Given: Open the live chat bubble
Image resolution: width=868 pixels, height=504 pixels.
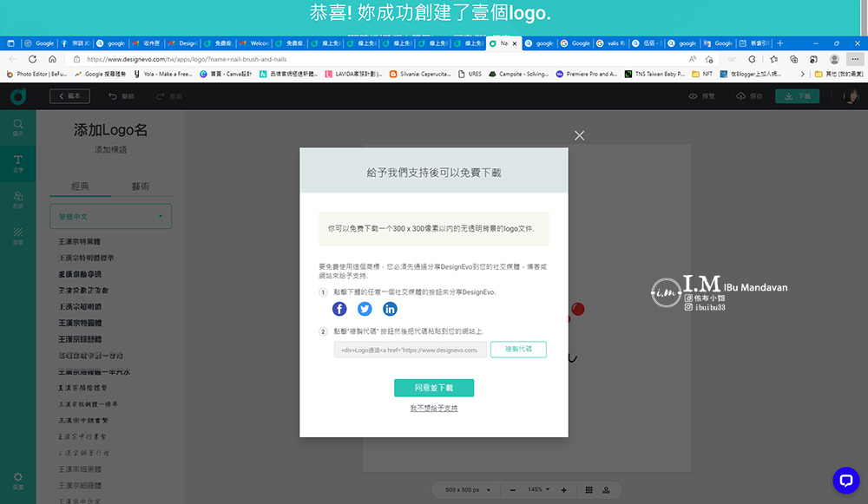Looking at the screenshot, I should [x=845, y=480].
